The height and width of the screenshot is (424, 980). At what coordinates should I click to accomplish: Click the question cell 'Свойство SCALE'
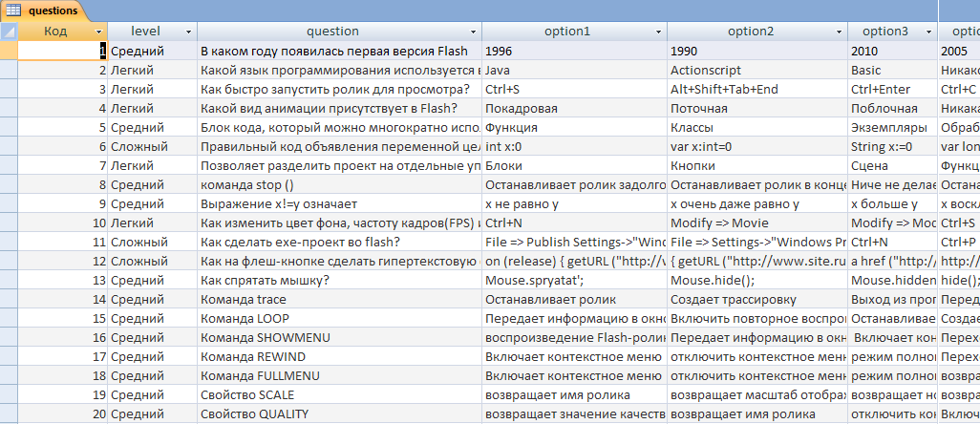click(x=340, y=395)
